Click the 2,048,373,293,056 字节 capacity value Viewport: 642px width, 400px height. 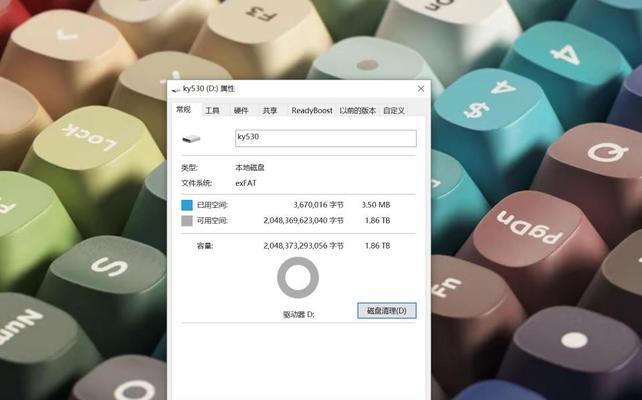tap(303, 246)
